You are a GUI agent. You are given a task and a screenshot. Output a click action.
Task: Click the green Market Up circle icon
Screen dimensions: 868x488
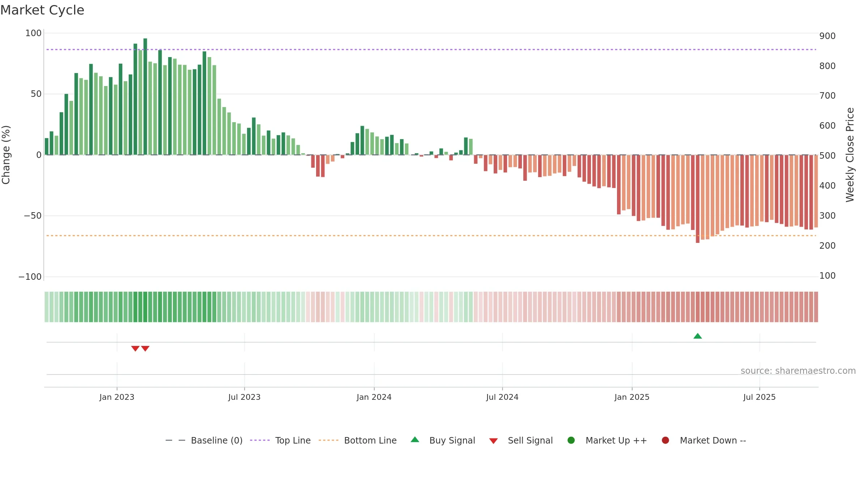click(x=571, y=440)
